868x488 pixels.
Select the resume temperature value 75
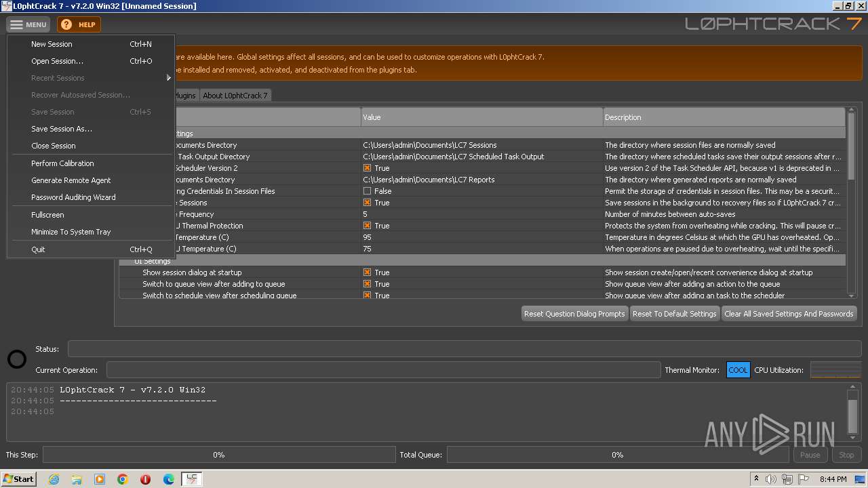(367, 249)
